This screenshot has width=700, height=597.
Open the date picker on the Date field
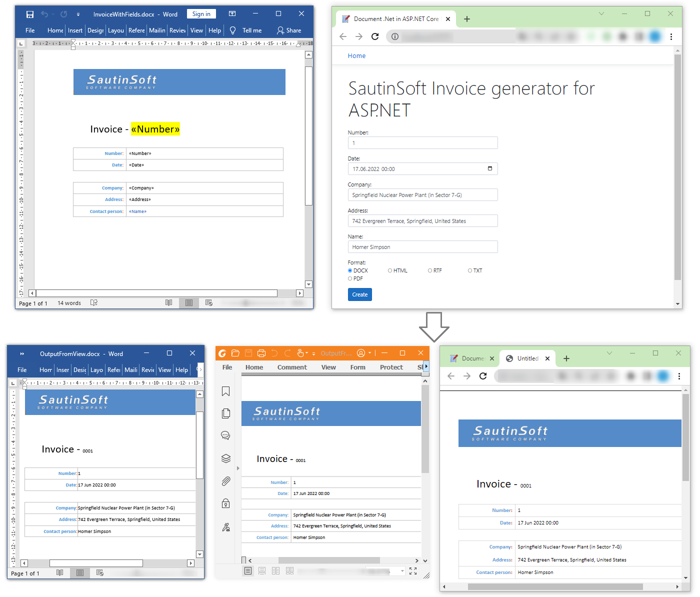[x=490, y=168]
